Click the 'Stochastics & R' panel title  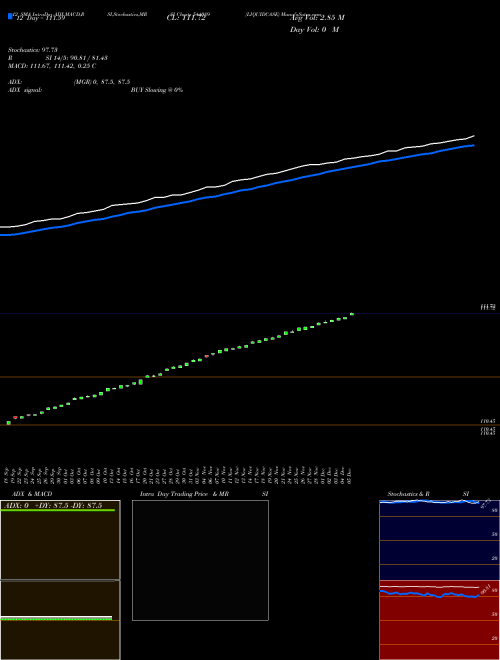(x=408, y=494)
